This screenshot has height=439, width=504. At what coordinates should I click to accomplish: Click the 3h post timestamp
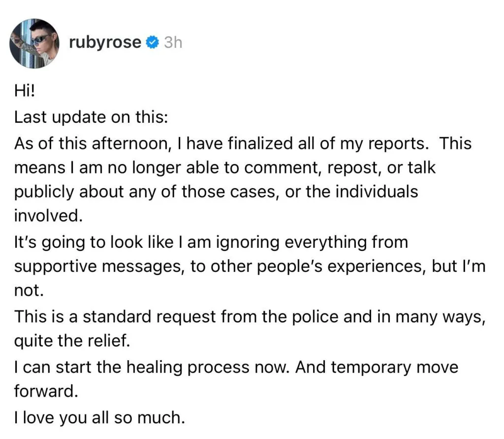(x=172, y=43)
